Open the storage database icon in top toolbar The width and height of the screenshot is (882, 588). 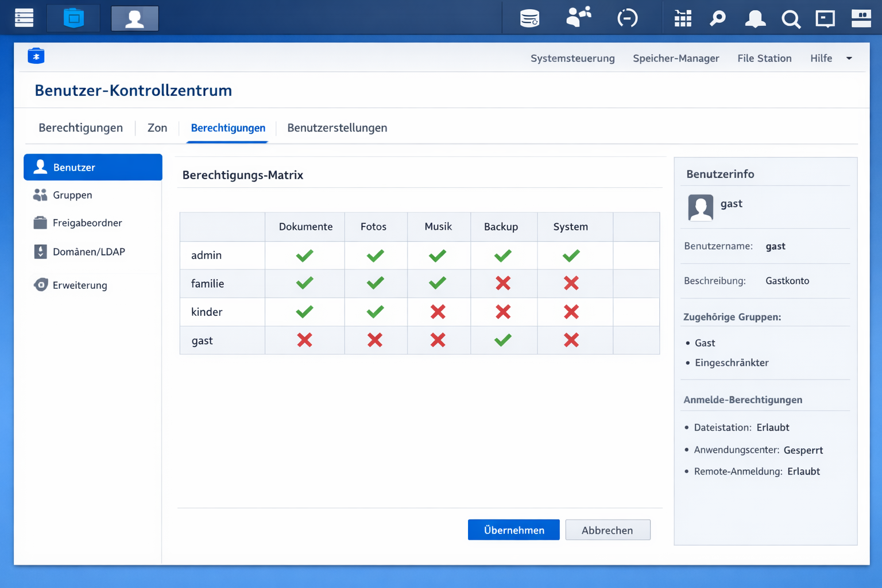(529, 18)
